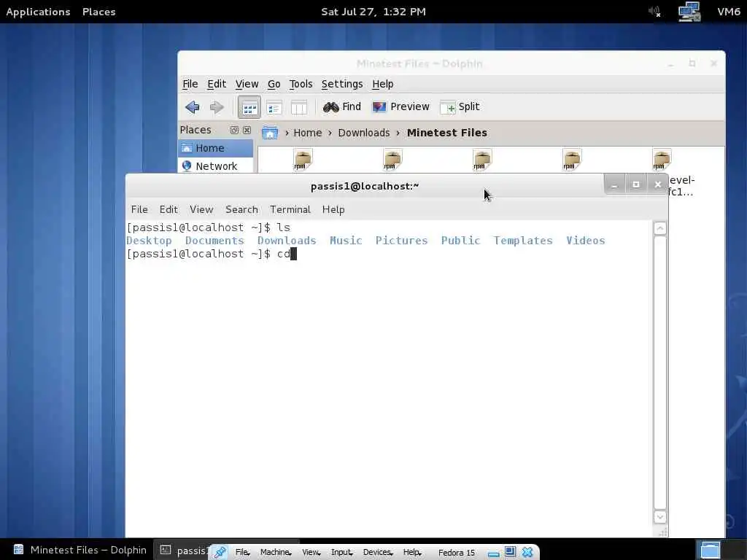Close the Places panel with its x icon
Screen dimensions: 747x560
pyautogui.click(x=247, y=130)
